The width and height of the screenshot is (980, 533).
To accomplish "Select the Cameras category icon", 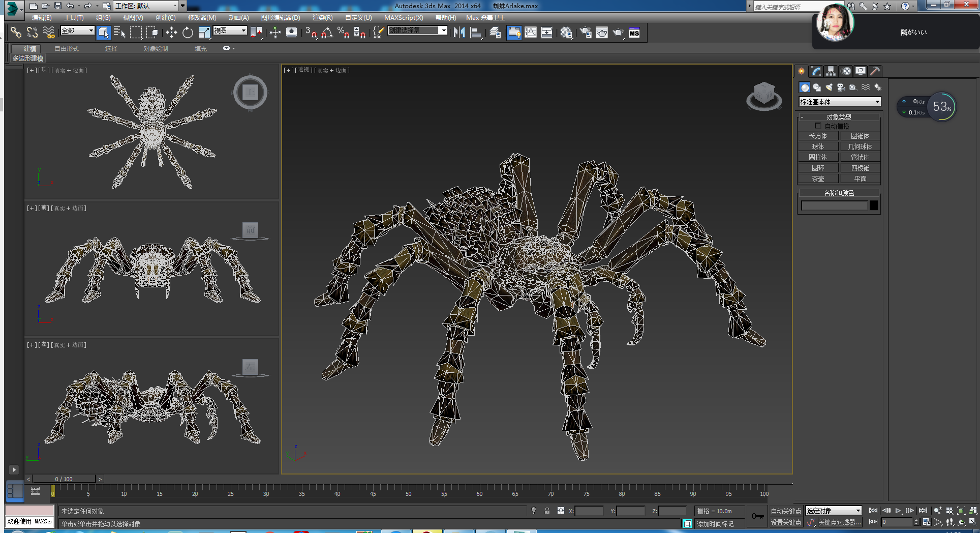I will click(841, 87).
